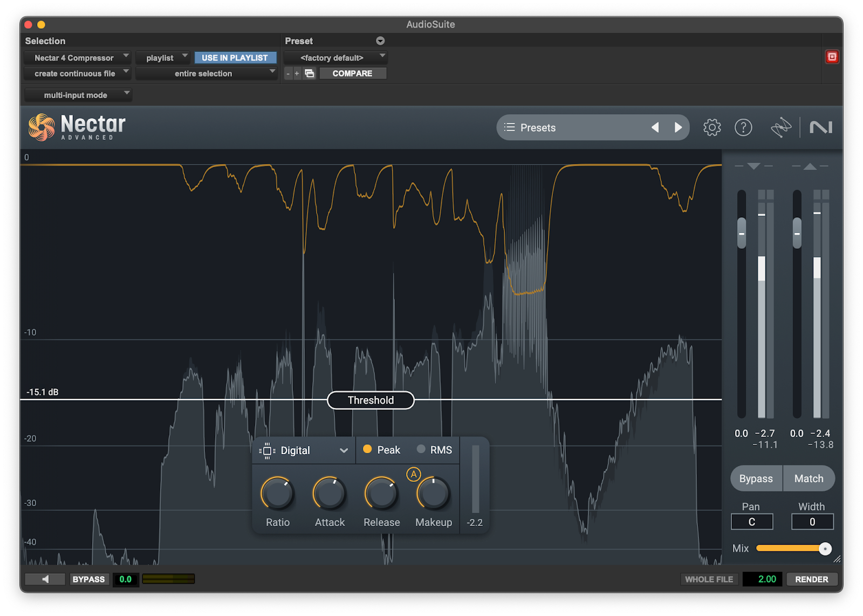Open the factory default preset dropdown
The width and height of the screenshot is (863, 616).
coord(335,58)
